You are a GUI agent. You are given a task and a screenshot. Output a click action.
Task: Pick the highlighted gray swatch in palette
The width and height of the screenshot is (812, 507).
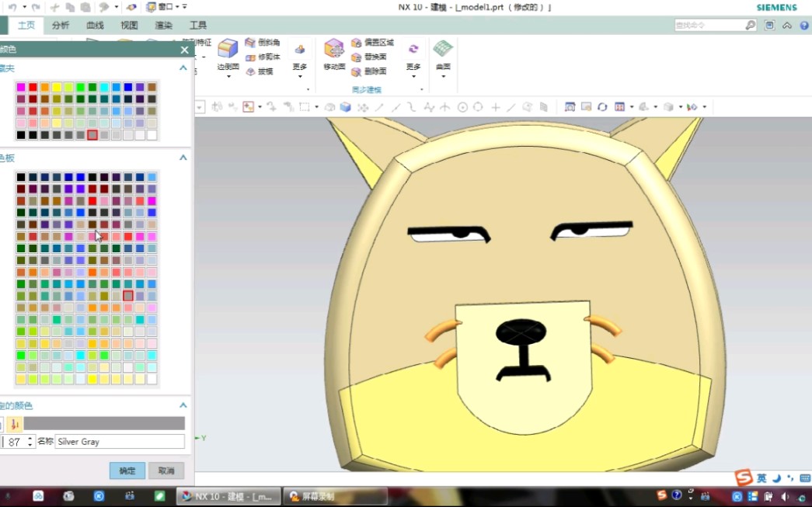tap(128, 296)
